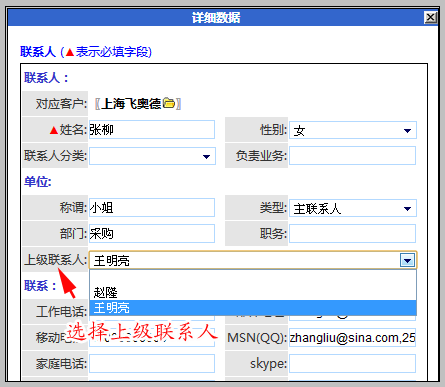Focus the 负责业务 input field
The width and height of the screenshot is (445, 387).
coord(352,155)
